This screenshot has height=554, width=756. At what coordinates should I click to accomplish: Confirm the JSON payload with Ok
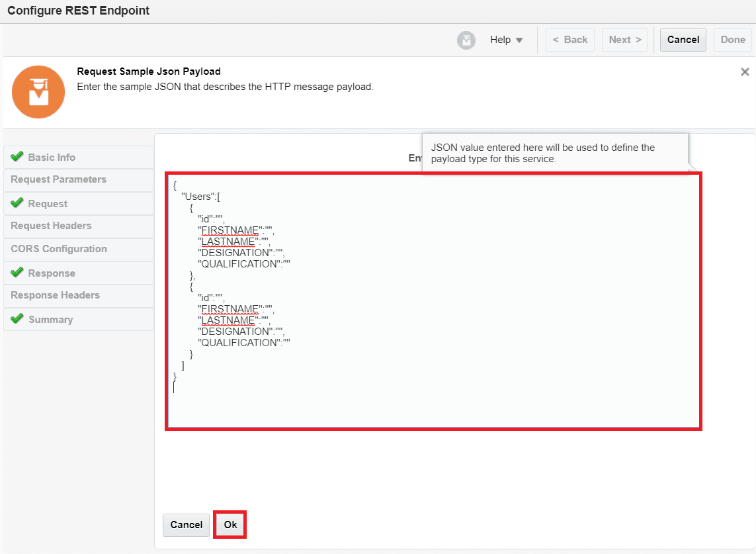pos(230,525)
